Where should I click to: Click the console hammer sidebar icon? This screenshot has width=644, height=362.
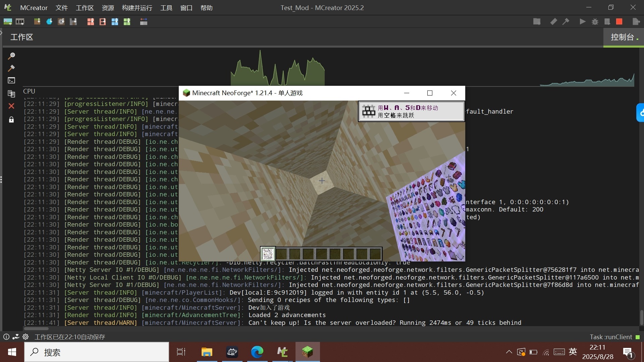pyautogui.click(x=11, y=68)
